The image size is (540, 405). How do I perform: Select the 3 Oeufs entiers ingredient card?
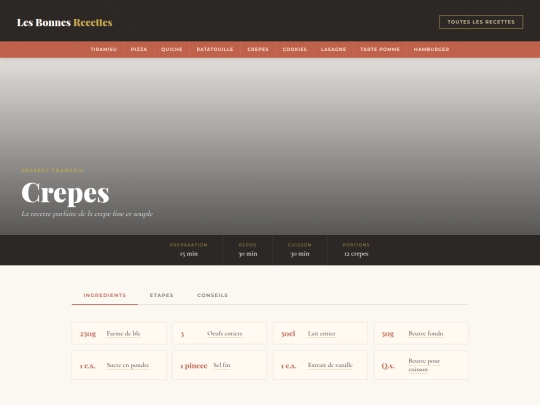point(219,333)
